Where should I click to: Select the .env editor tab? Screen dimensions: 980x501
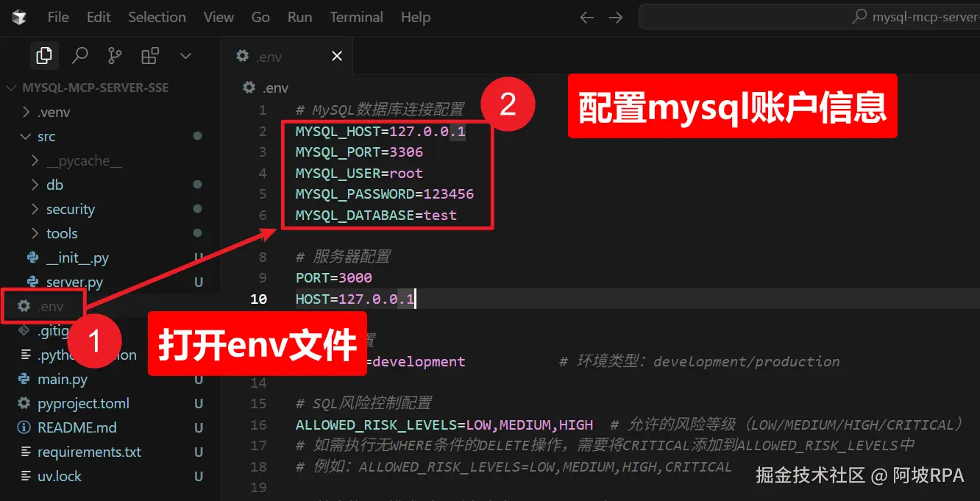287,56
